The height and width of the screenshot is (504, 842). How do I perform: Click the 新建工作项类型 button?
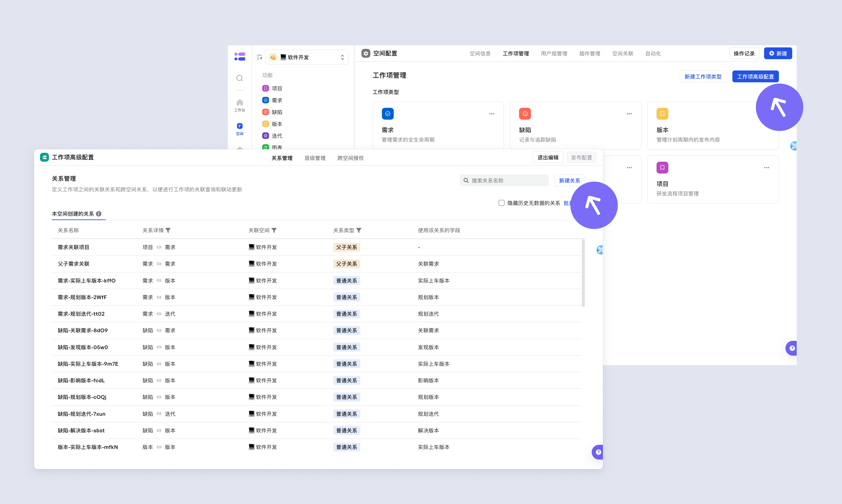click(x=703, y=76)
